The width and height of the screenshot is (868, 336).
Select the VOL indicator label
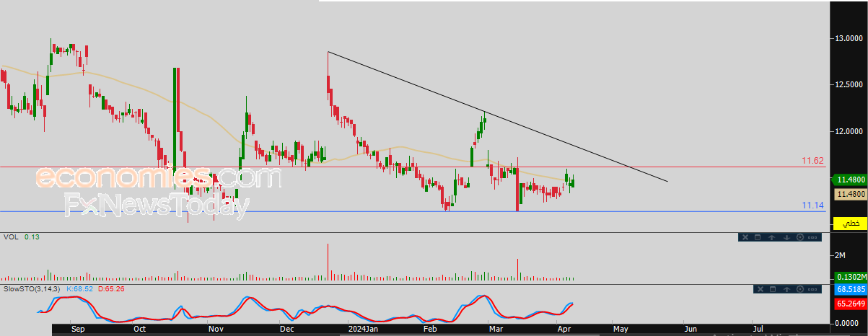[x=10, y=237]
